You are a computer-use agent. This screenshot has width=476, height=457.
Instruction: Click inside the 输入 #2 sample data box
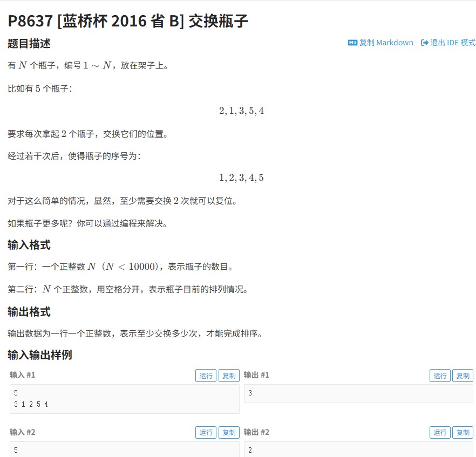click(x=124, y=449)
